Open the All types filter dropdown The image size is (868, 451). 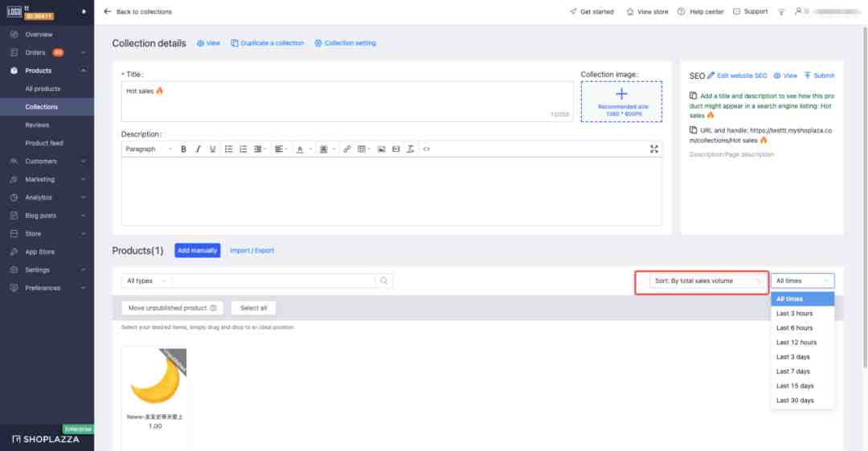146,281
